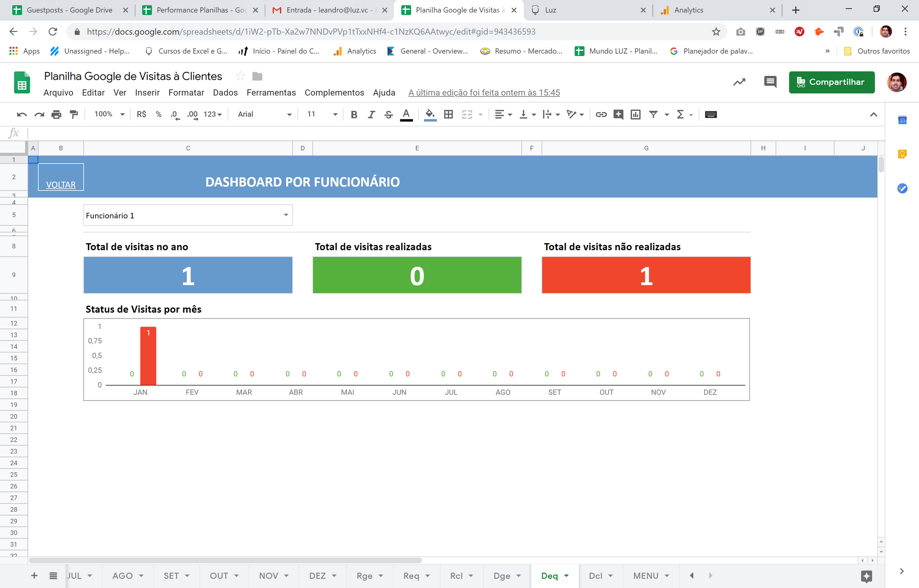Image resolution: width=919 pixels, height=588 pixels.
Task: Open the fill color picker
Action: [x=430, y=114]
